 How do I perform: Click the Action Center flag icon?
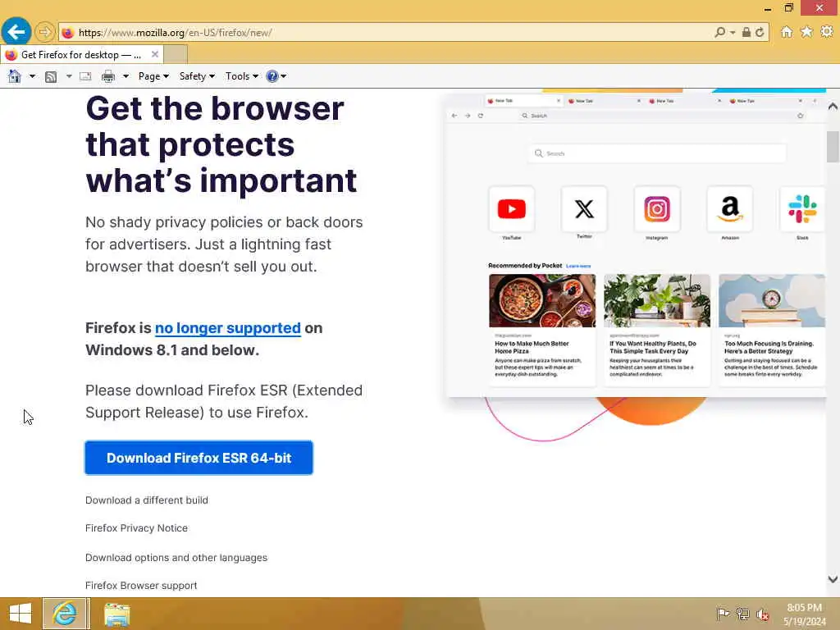click(x=723, y=614)
